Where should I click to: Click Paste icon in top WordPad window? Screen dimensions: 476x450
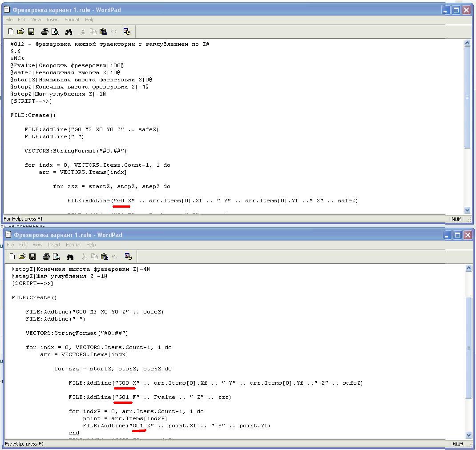103,32
